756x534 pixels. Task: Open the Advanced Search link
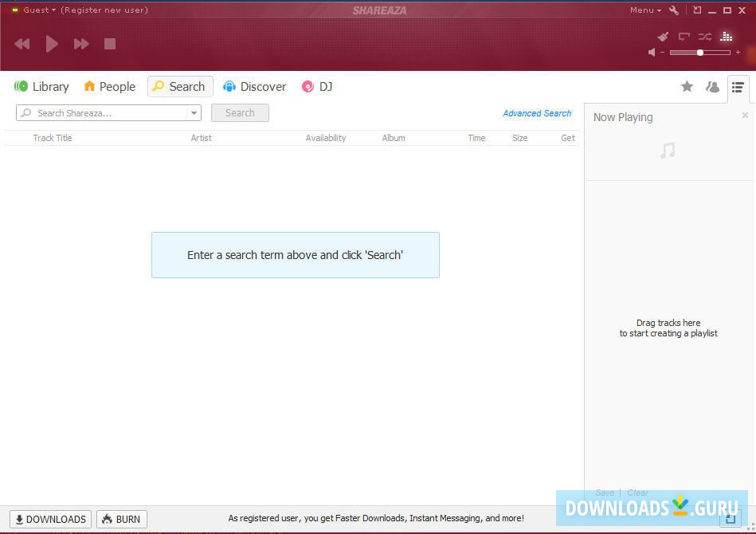pos(537,113)
